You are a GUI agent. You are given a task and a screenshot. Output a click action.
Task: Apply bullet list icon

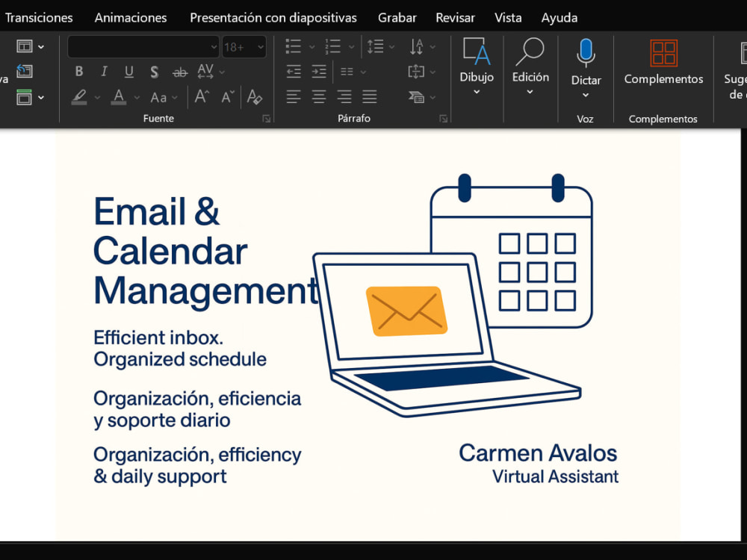[x=294, y=46]
